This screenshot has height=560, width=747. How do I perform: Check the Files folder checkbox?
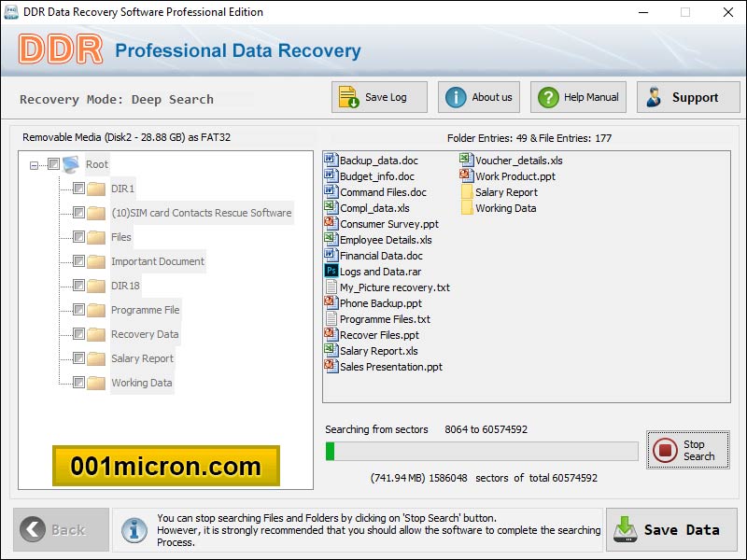(x=79, y=237)
